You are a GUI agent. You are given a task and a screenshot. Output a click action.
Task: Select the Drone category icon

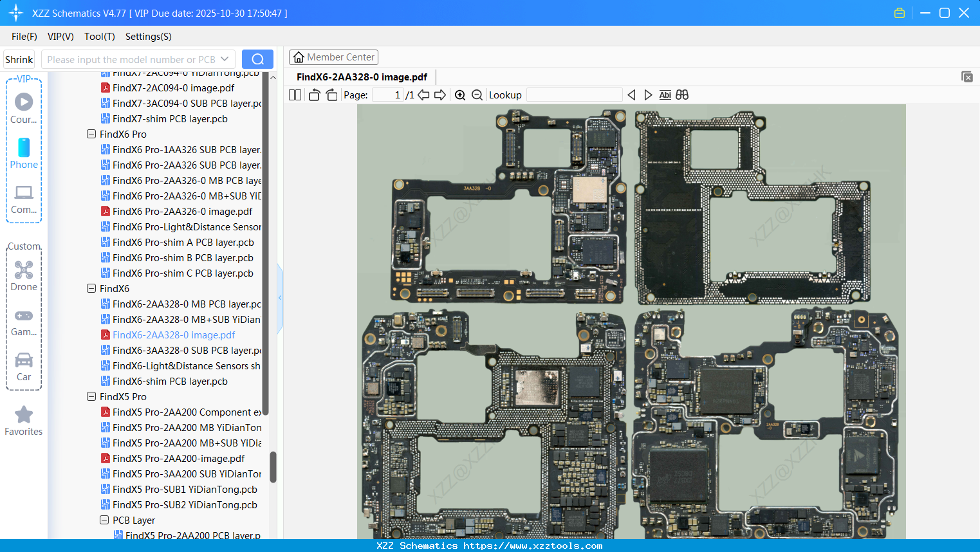point(23,270)
